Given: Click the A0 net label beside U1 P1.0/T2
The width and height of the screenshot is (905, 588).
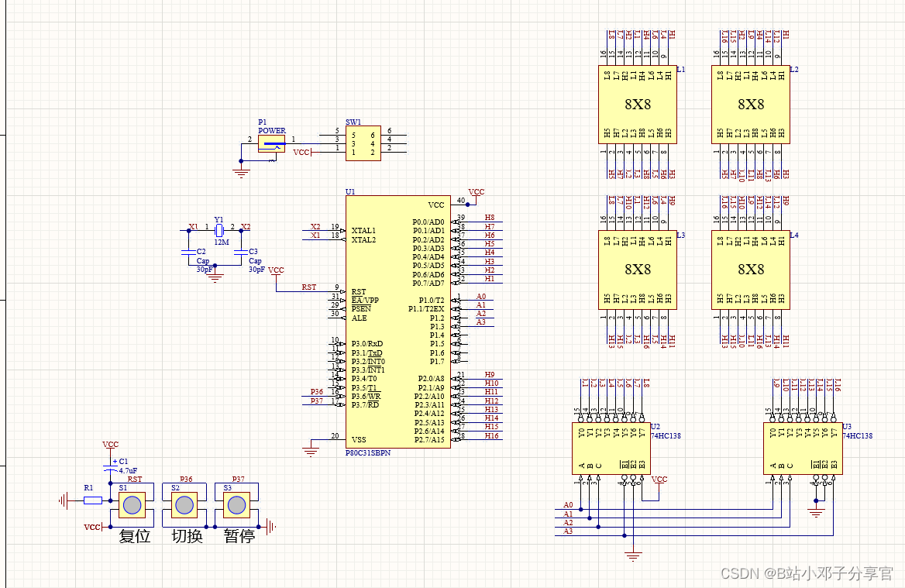Looking at the screenshot, I should (x=480, y=296).
